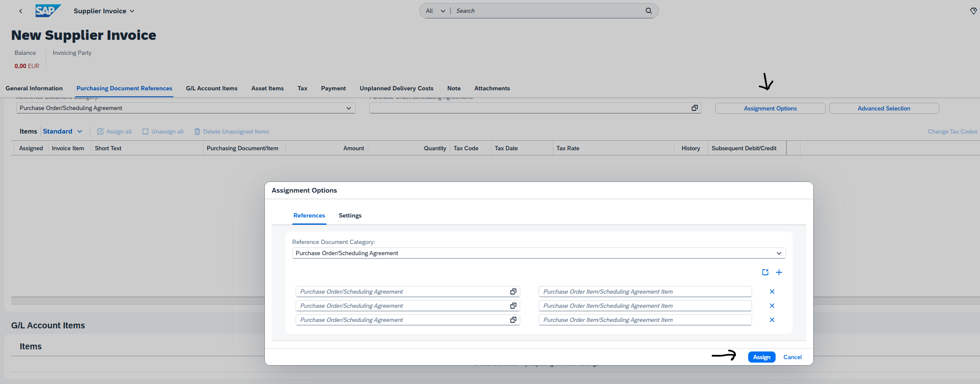Remove the first reference row

772,292
